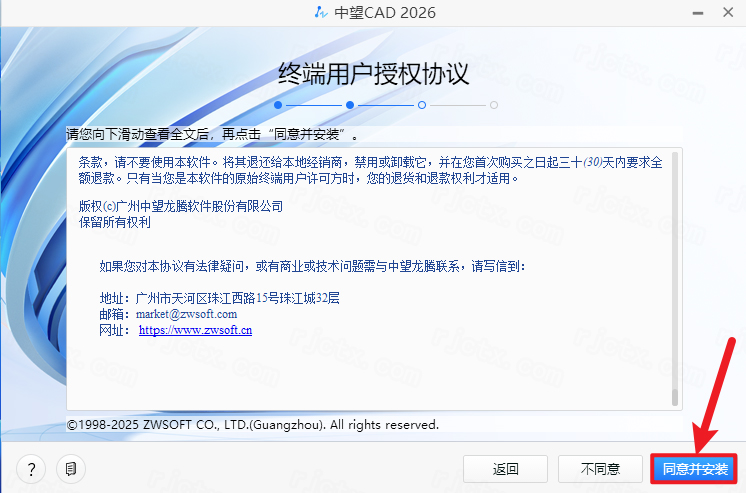Viewport: 746px width, 493px height.
Task: Open the https://www.zwsoft.cn link
Action: click(x=195, y=329)
